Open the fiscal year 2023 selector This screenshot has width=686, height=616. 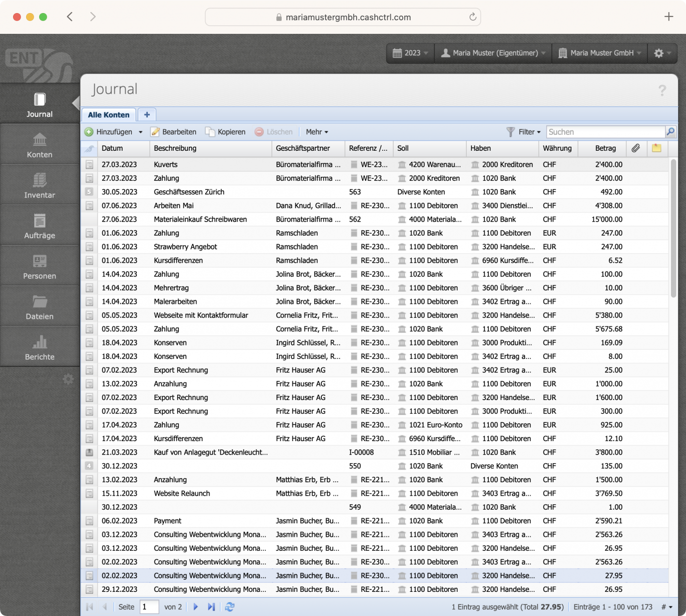pyautogui.click(x=410, y=53)
